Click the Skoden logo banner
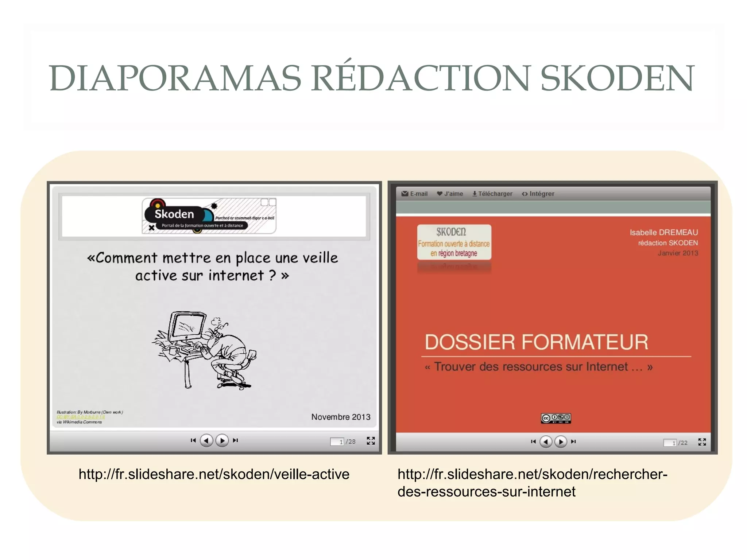The width and height of the screenshot is (747, 560). coord(209,216)
